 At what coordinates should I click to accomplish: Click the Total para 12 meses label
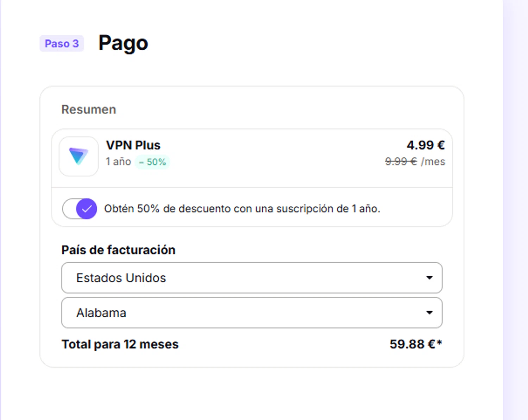point(120,344)
